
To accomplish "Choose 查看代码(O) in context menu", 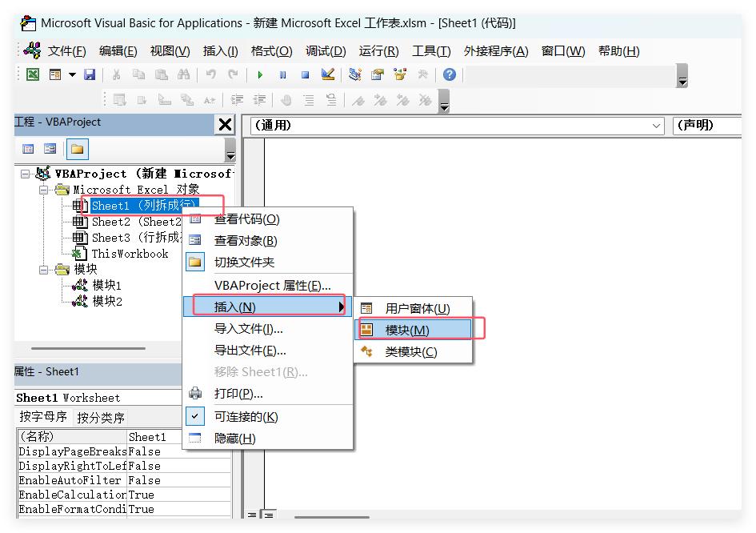I will [268, 219].
